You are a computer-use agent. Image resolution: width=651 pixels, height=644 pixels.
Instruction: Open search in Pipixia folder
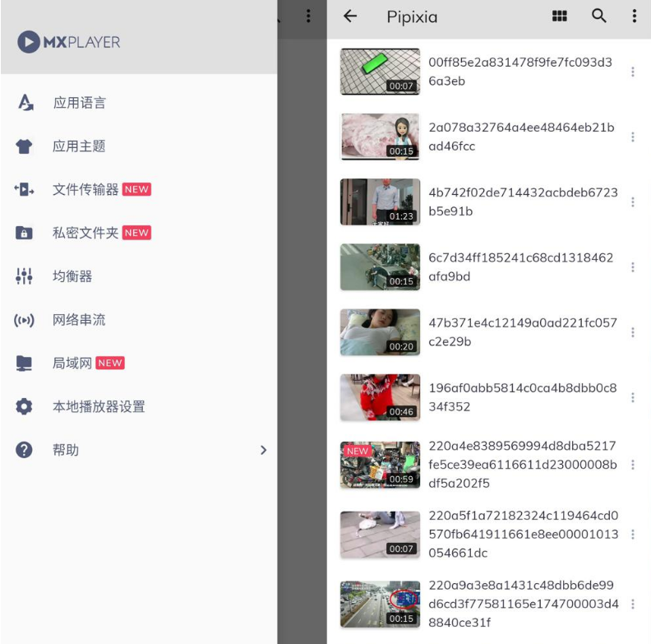click(x=599, y=16)
